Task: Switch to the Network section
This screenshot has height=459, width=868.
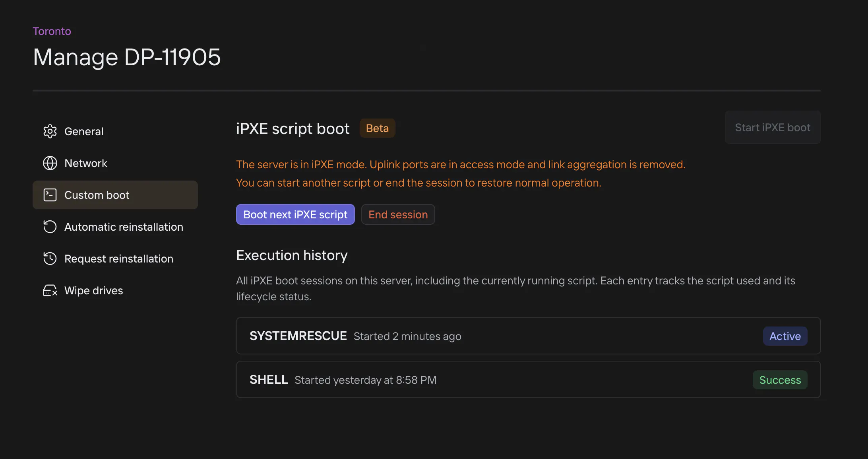Action: [x=86, y=163]
